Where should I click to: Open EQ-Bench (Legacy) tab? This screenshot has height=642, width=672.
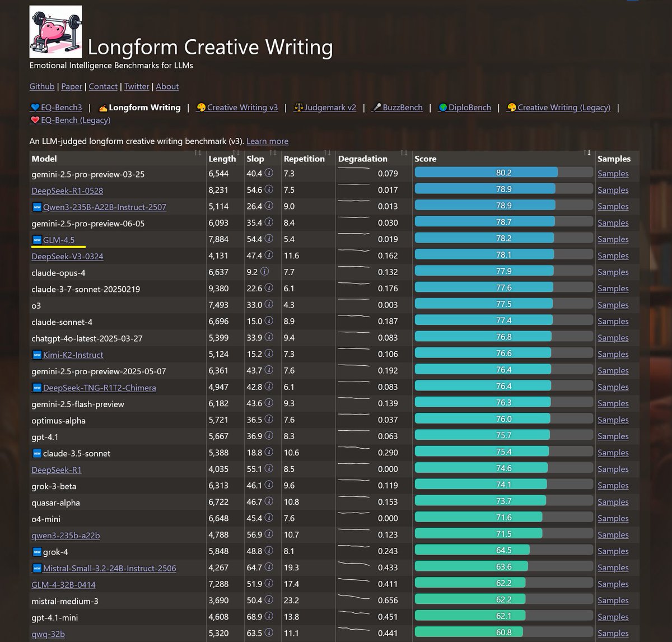70,120
